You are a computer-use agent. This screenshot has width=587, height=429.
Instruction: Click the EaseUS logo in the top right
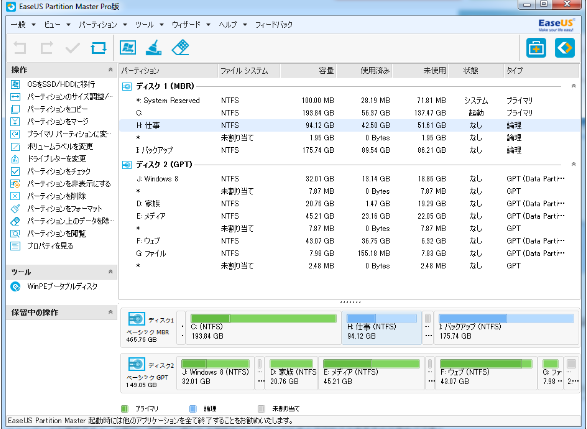coord(556,25)
